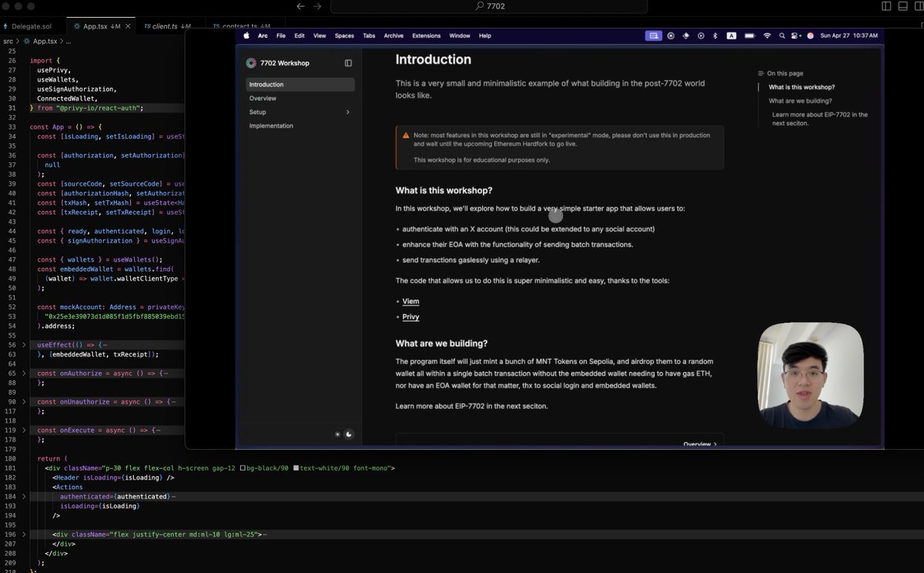Unfold the div at line 196

click(x=24, y=534)
